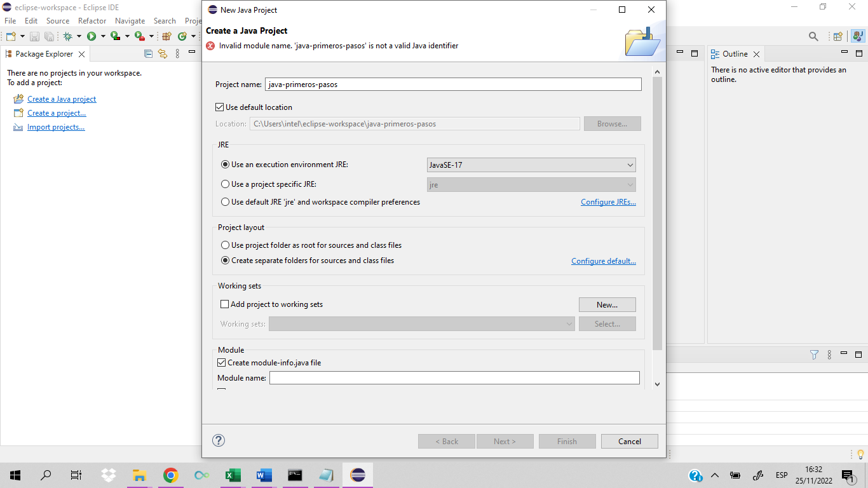The height and width of the screenshot is (488, 868).
Task: Maximize the Outline view
Action: pyautogui.click(x=858, y=53)
